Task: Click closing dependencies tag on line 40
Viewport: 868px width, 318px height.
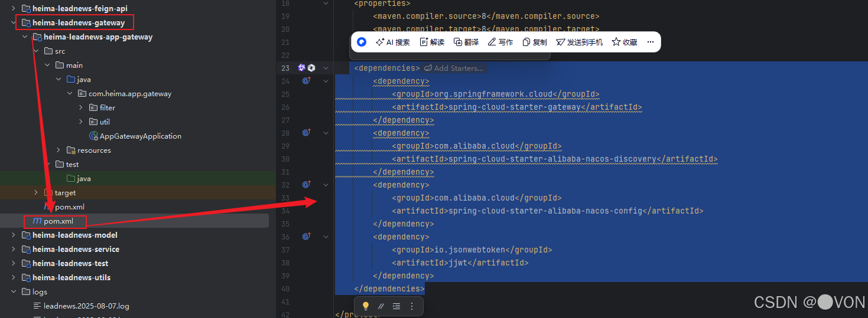Action: tap(389, 289)
